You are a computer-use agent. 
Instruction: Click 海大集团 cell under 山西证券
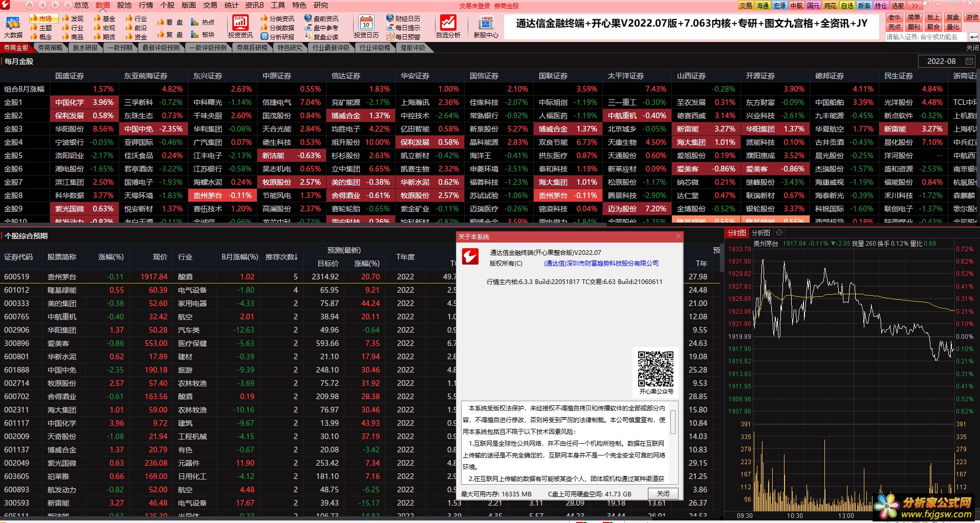707,142
